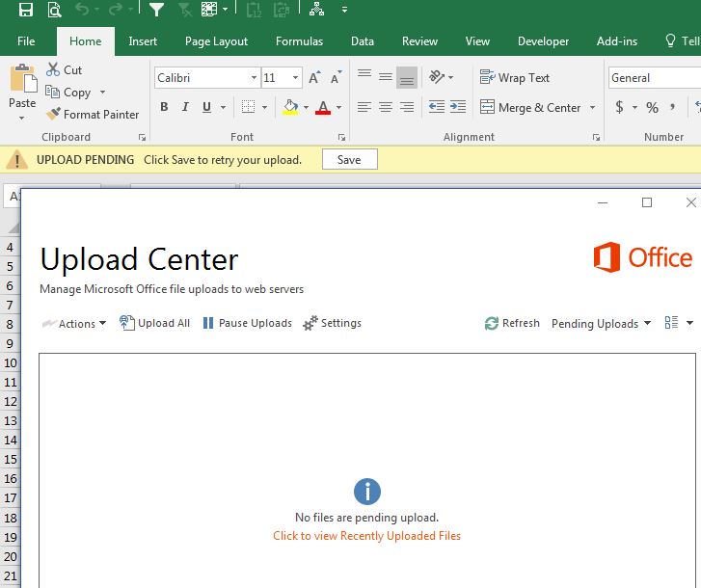Click the Filter funnel icon in top toolbar
701x588 pixels.
[x=156, y=10]
